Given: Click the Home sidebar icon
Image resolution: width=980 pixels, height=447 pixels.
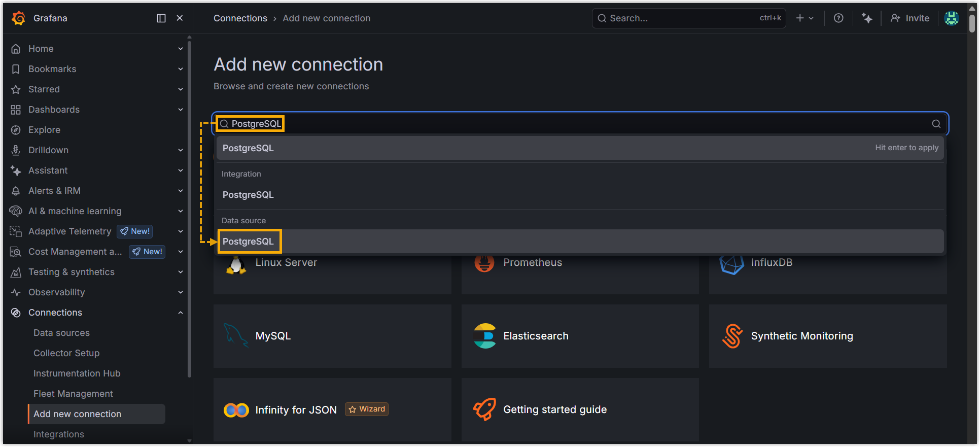Looking at the screenshot, I should point(16,49).
